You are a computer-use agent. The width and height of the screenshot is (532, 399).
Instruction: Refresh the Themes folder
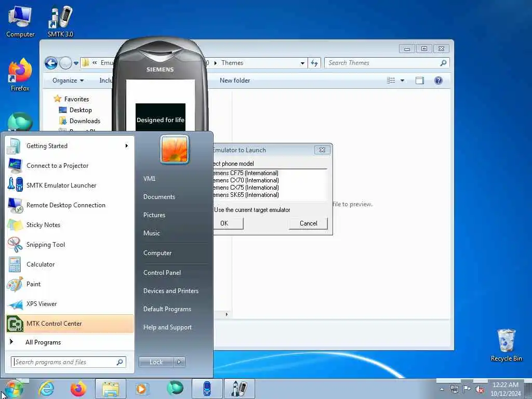click(314, 63)
